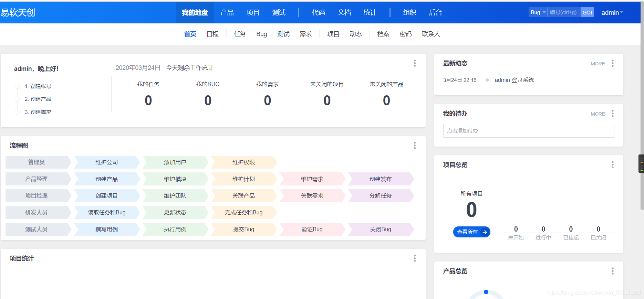644x299 pixels.
Task: Click MORE in the 我的待办 panel
Action: coord(598,114)
